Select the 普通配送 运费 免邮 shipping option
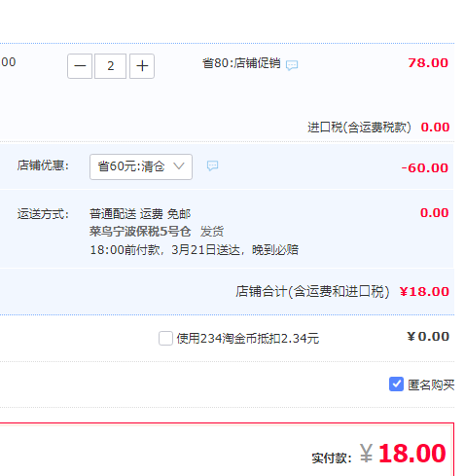Image resolution: width=465 pixels, height=476 pixels. click(140, 214)
